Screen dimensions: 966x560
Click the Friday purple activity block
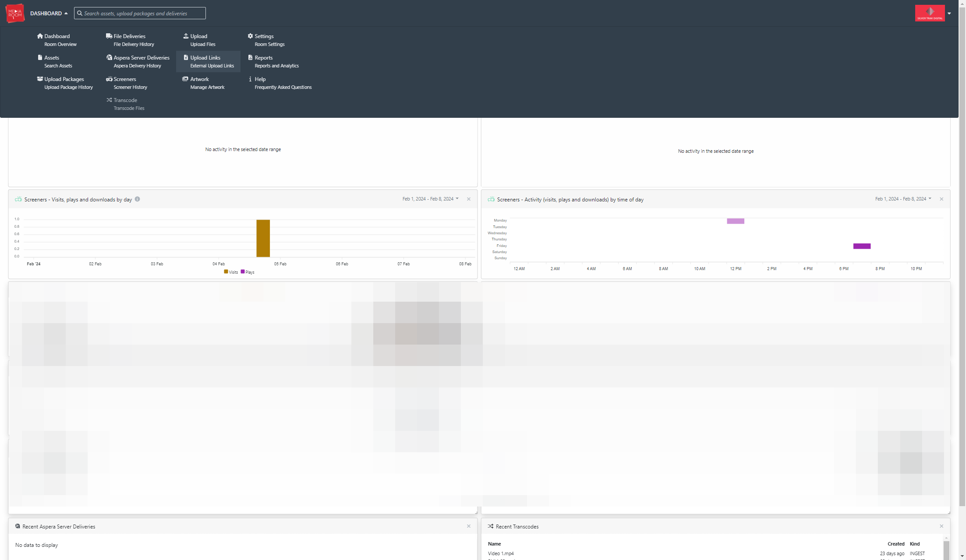coord(862,246)
